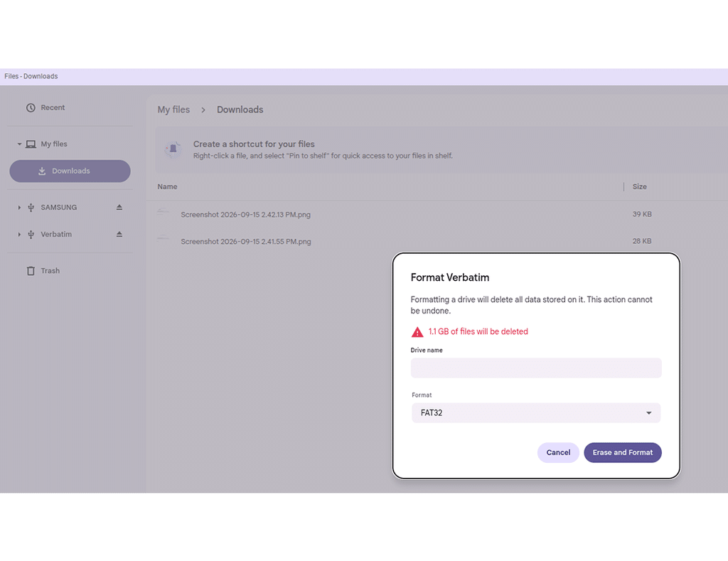Click the Verbatim USB drive icon
The height and width of the screenshot is (561, 728).
click(31, 235)
